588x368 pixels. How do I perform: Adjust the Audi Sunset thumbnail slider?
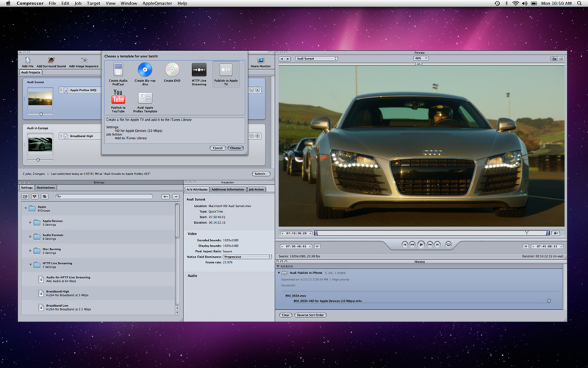tap(40, 113)
